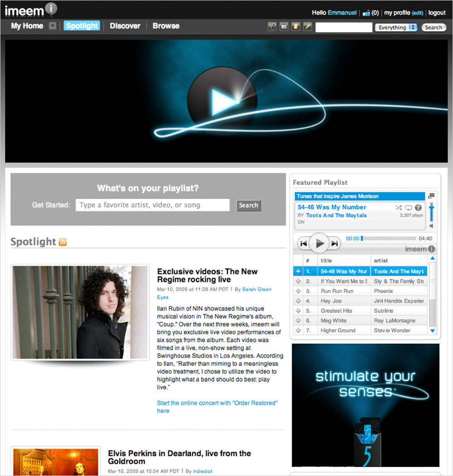
Task: Open the Browse tab
Action: [166, 26]
